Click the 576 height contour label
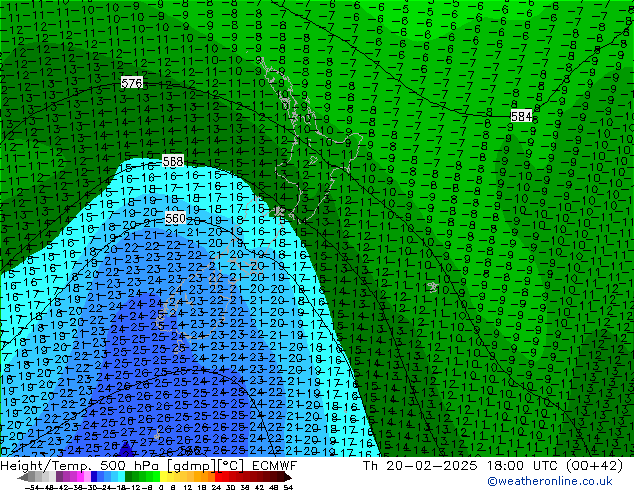The height and width of the screenshot is (490, 634). (x=132, y=83)
